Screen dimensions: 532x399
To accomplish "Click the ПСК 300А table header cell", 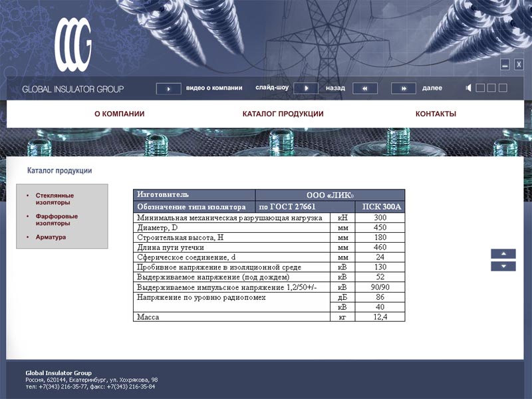I will tap(380, 206).
